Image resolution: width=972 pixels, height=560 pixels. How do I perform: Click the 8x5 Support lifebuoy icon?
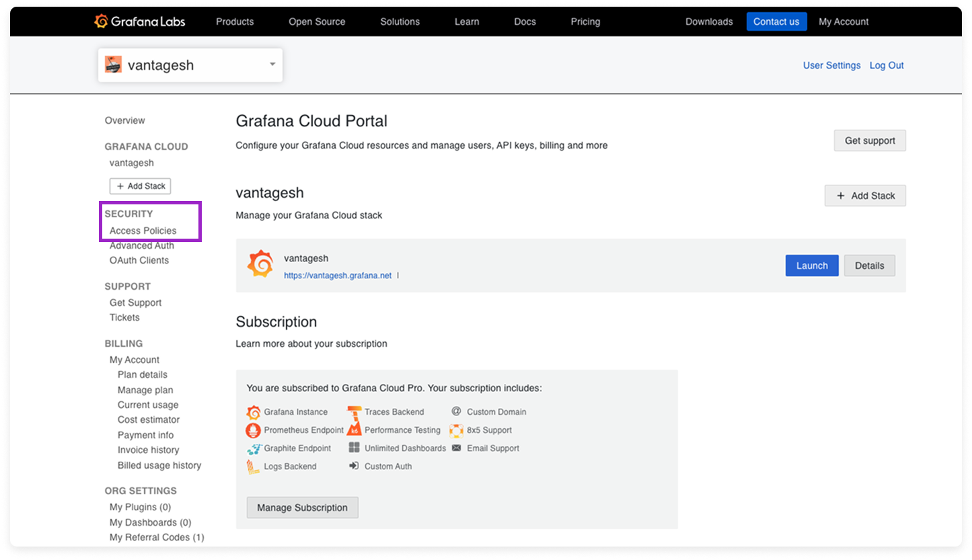click(456, 430)
